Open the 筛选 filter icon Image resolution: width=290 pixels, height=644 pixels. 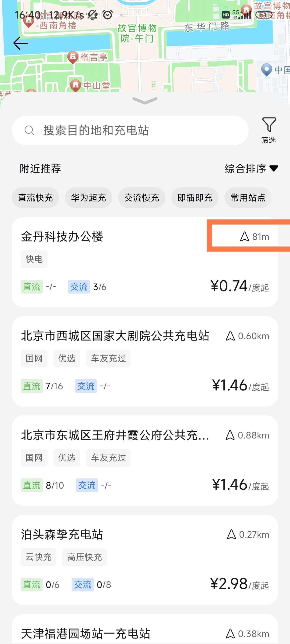coord(269,130)
